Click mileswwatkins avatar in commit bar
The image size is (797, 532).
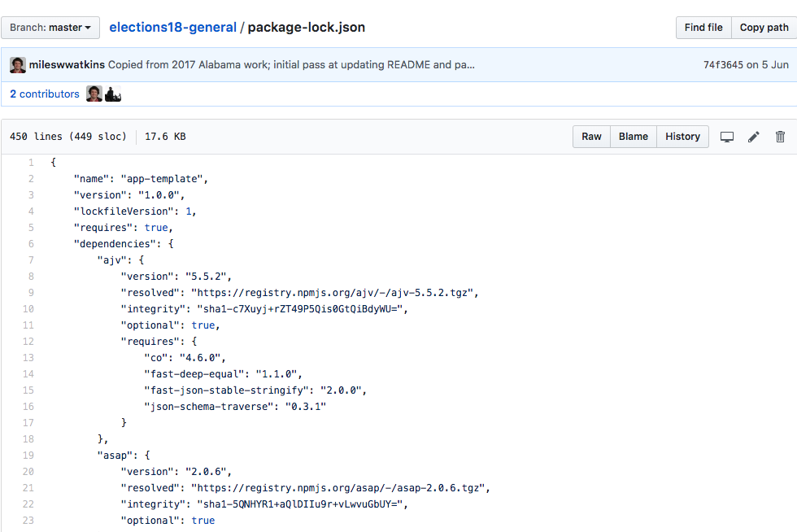pos(18,65)
